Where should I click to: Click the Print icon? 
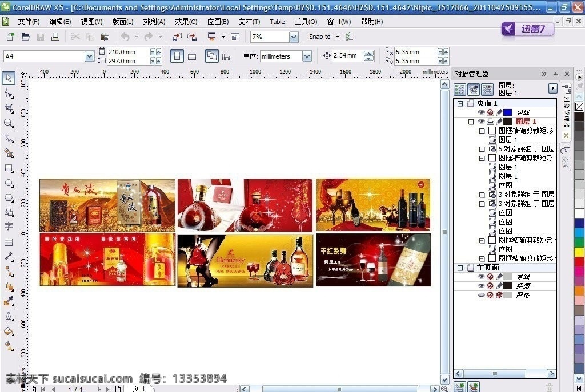(x=55, y=37)
